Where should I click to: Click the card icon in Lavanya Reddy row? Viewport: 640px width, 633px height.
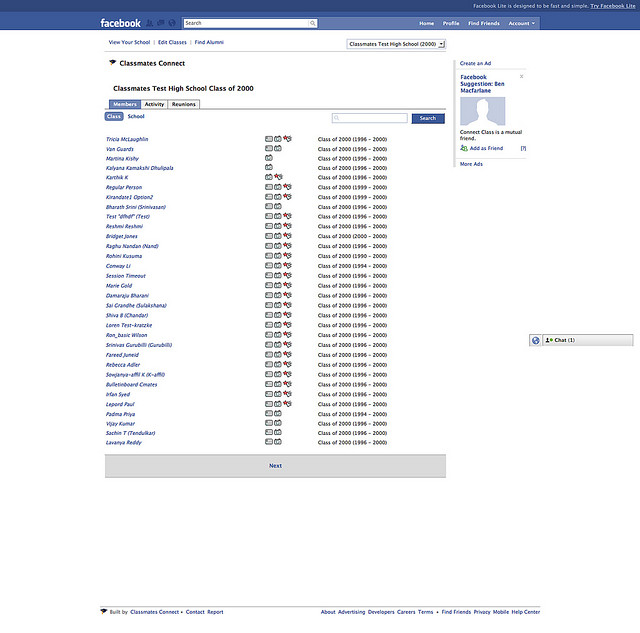click(x=269, y=442)
